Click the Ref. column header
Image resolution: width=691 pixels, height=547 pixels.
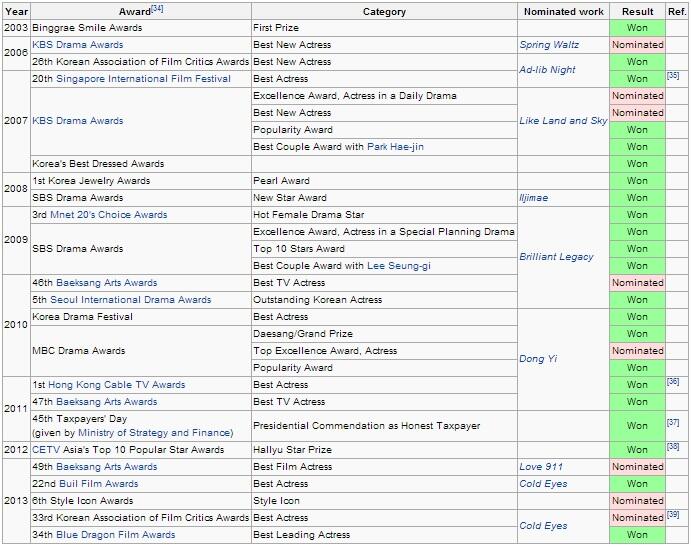677,11
